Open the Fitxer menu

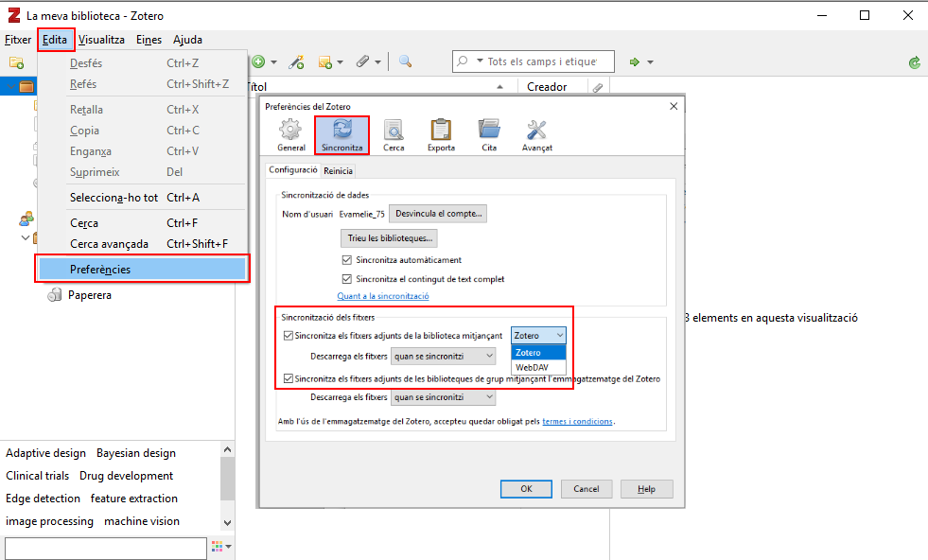point(18,40)
